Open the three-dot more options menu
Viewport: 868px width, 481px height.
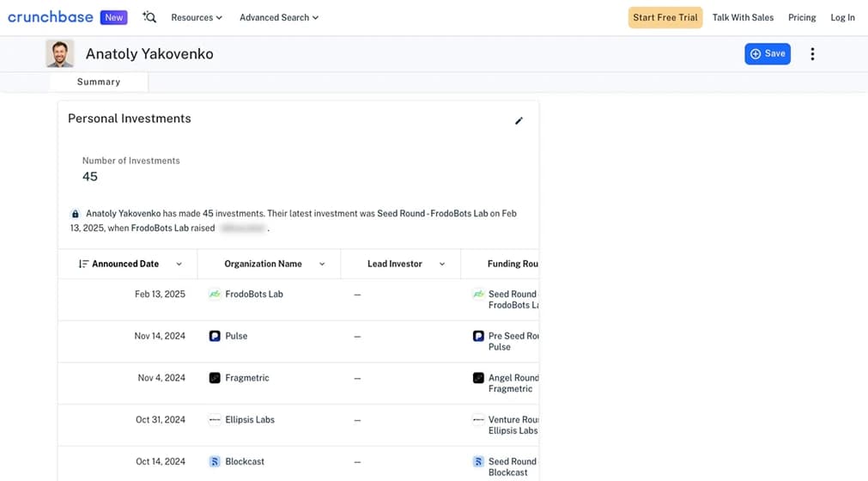point(812,54)
